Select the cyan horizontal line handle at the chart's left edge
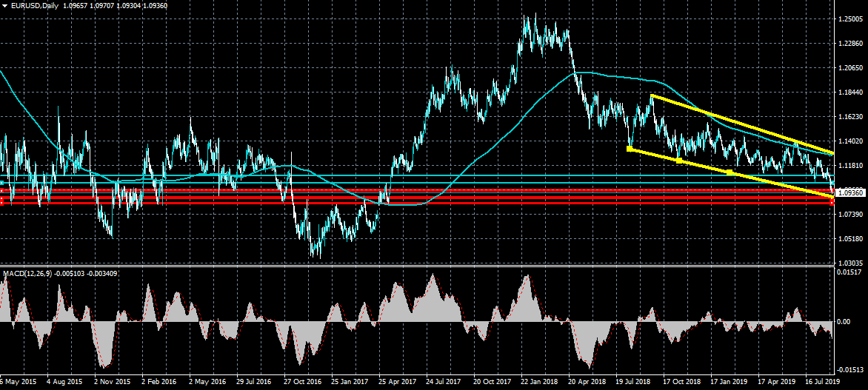 click(1, 183)
